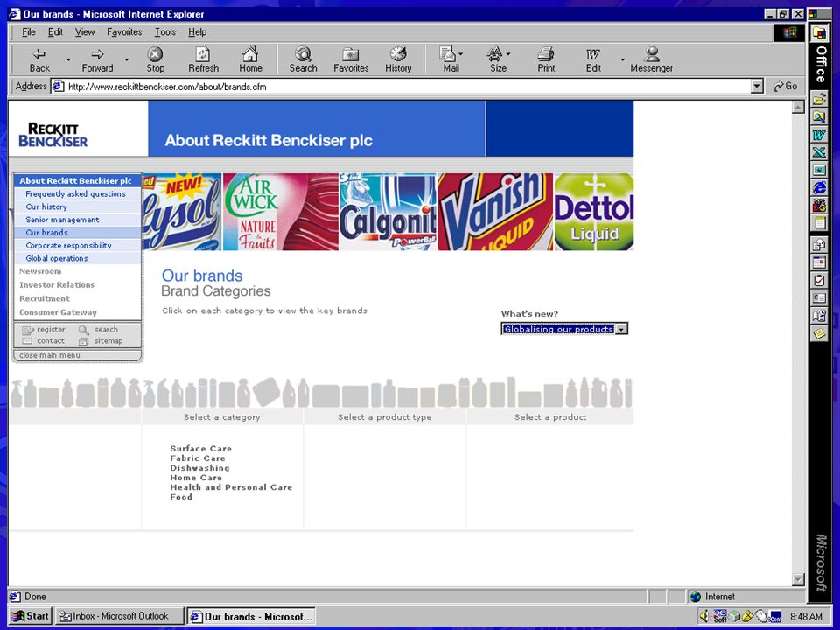The image size is (840, 630).
Task: Print the current page
Action: [x=546, y=59]
